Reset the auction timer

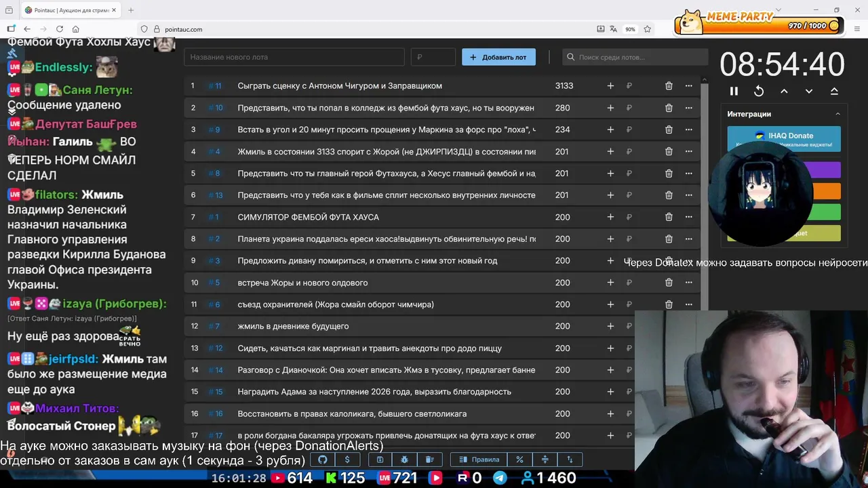[759, 91]
